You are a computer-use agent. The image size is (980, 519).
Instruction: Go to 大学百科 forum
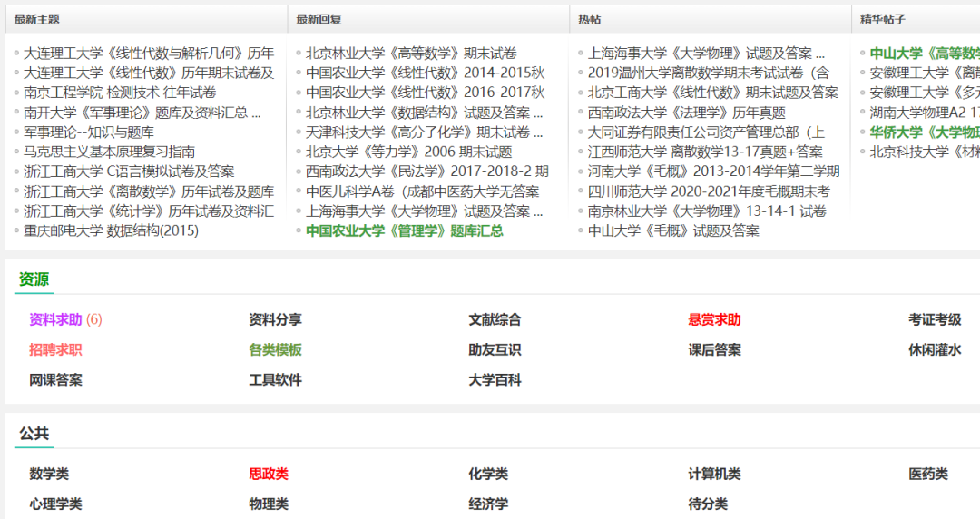click(x=495, y=379)
